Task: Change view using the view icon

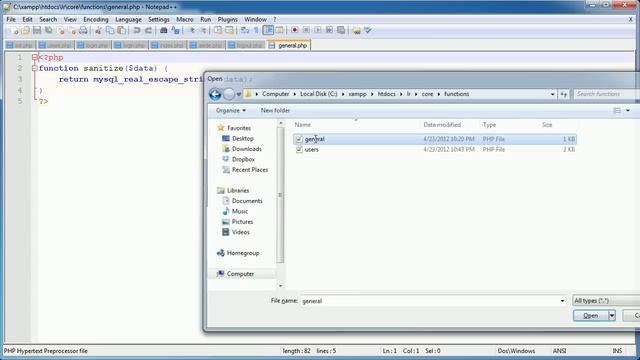Action: tap(617, 111)
